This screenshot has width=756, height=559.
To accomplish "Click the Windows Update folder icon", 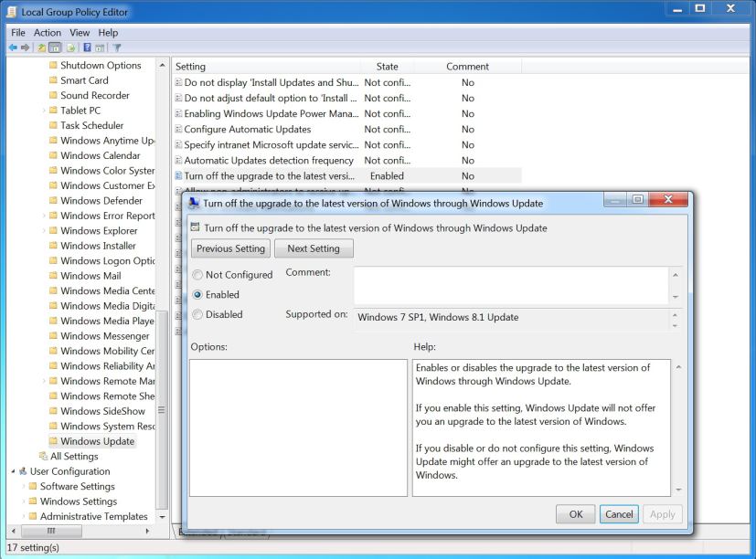I will click(x=53, y=441).
